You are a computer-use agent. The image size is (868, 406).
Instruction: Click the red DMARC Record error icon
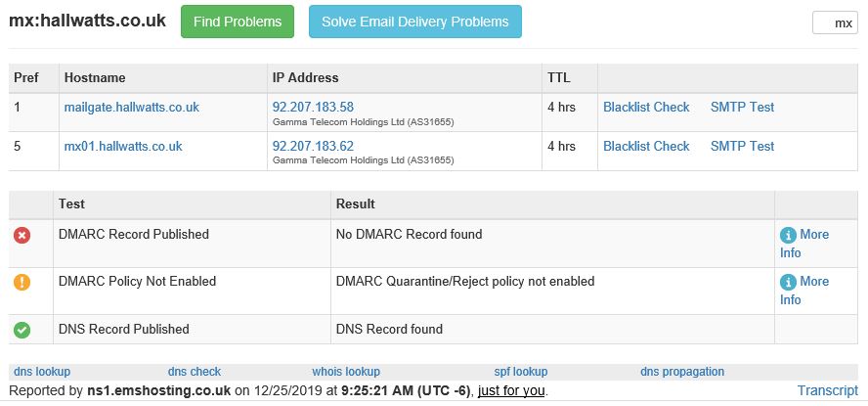click(22, 236)
